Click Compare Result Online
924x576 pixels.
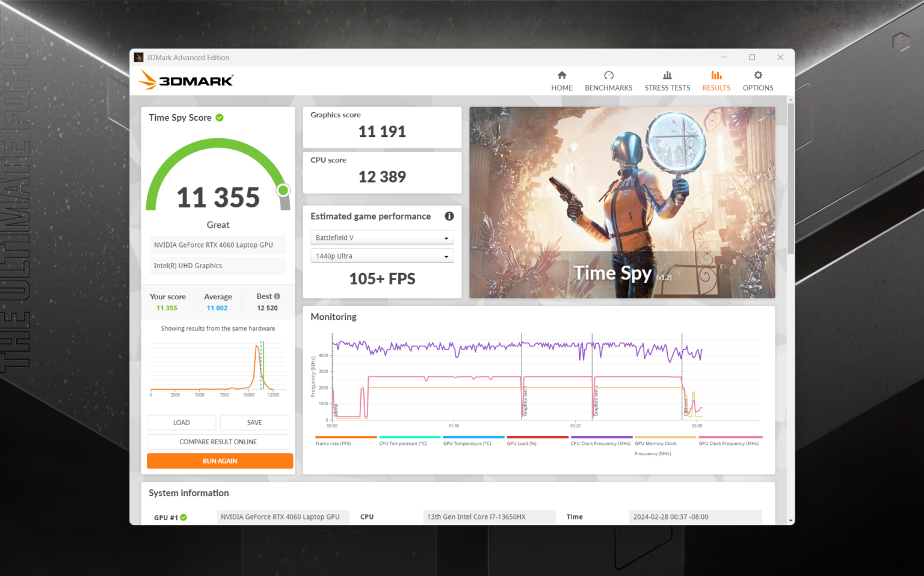(x=218, y=442)
